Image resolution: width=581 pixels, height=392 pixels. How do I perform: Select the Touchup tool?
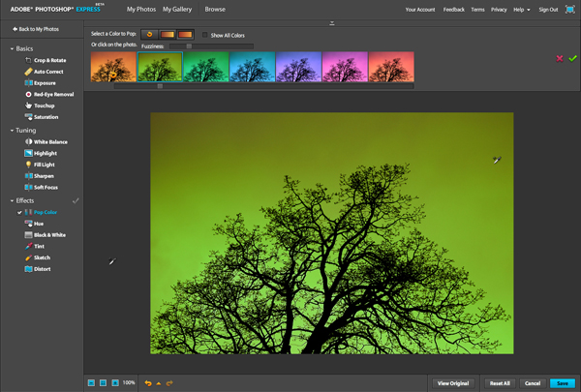tap(40, 106)
